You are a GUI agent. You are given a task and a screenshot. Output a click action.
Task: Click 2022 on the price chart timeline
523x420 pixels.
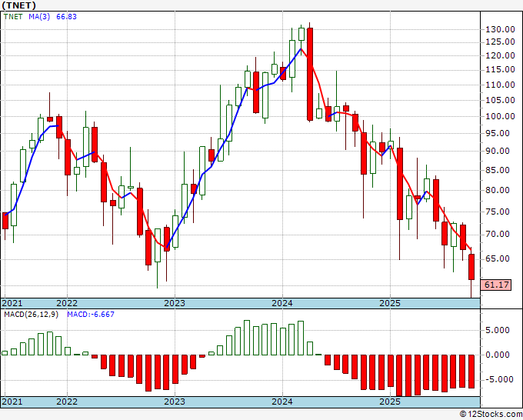pos(67,303)
